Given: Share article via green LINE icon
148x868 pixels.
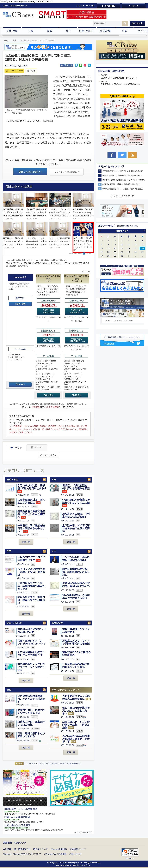Looking at the screenshot, I should 81,65.
